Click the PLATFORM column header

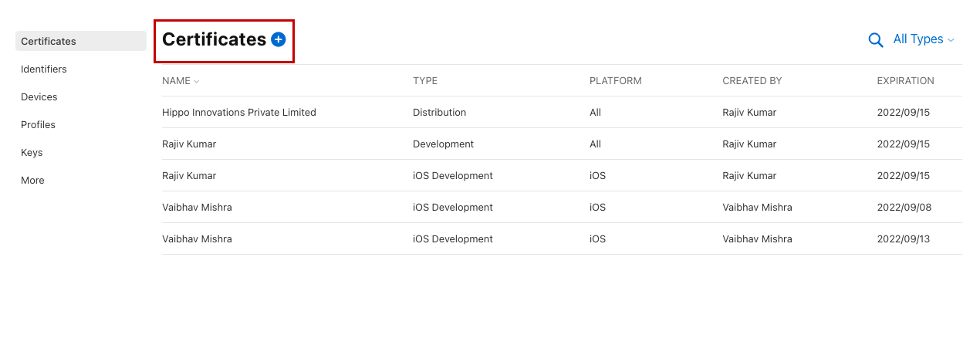click(615, 81)
